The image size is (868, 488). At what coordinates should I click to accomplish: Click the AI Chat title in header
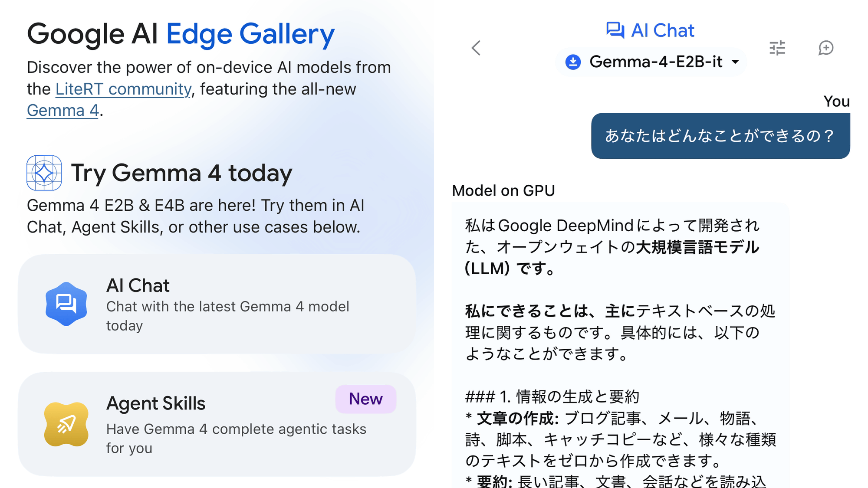coord(662,30)
